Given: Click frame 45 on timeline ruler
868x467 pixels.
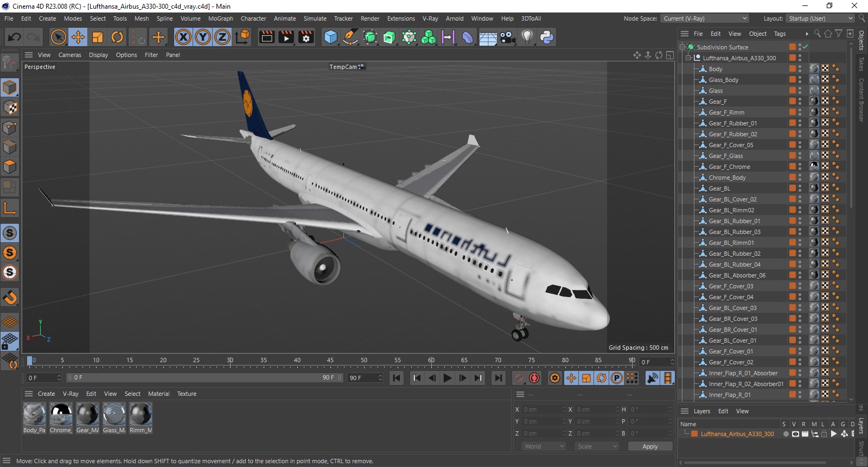Looking at the screenshot, I should (x=330, y=360).
